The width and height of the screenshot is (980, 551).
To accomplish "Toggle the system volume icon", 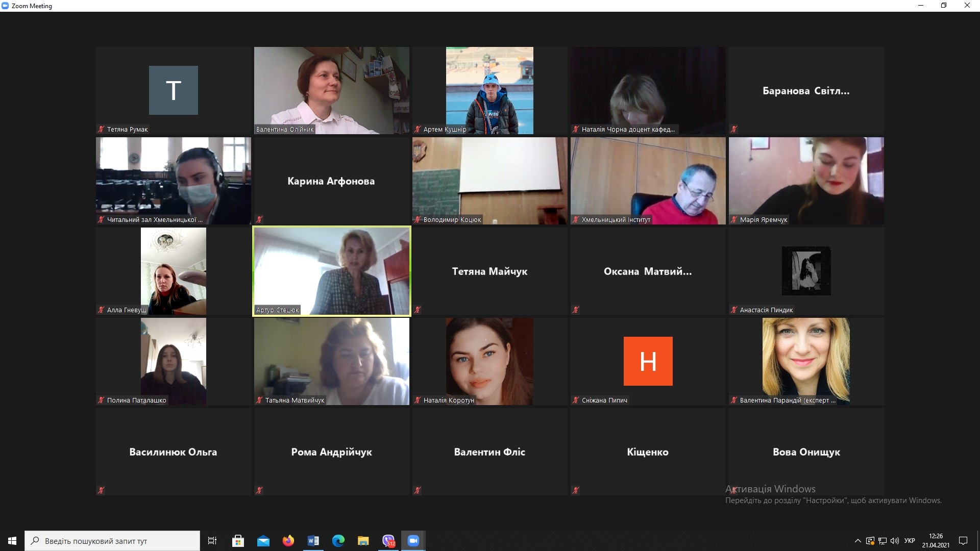I will pos(894,541).
